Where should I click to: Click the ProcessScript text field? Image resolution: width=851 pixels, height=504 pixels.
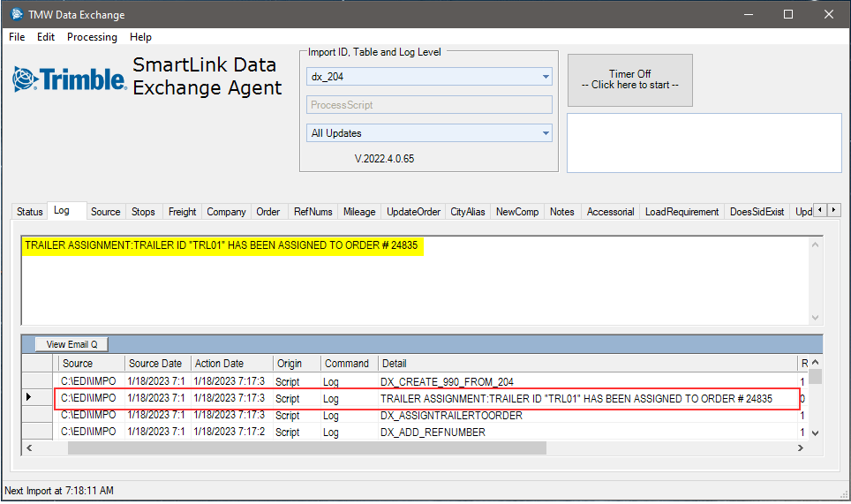point(429,105)
